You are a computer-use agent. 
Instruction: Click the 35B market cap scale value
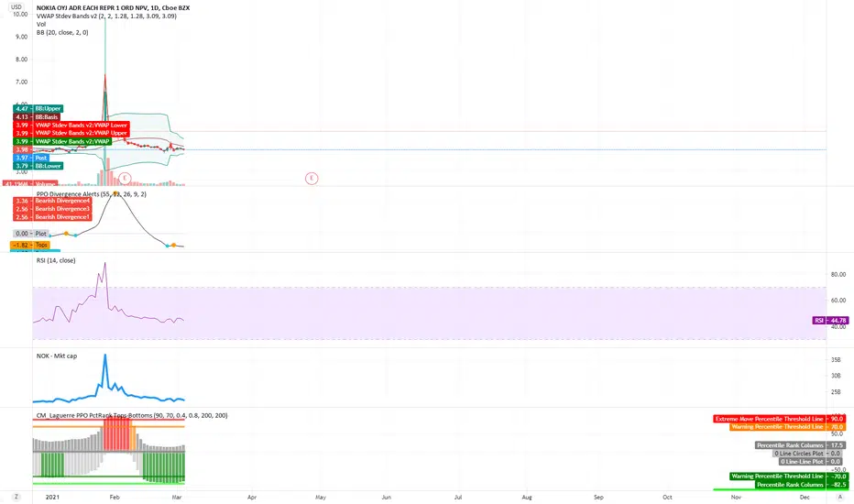point(836,359)
